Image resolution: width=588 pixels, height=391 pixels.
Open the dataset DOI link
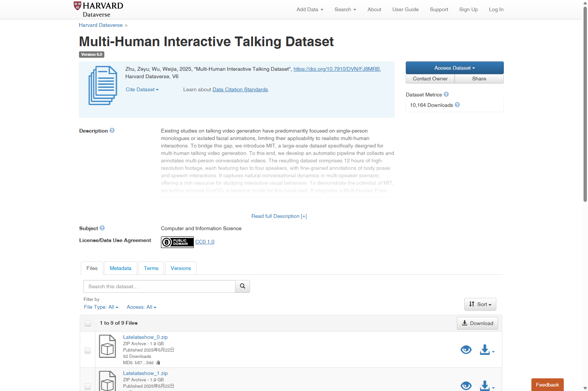click(x=336, y=69)
